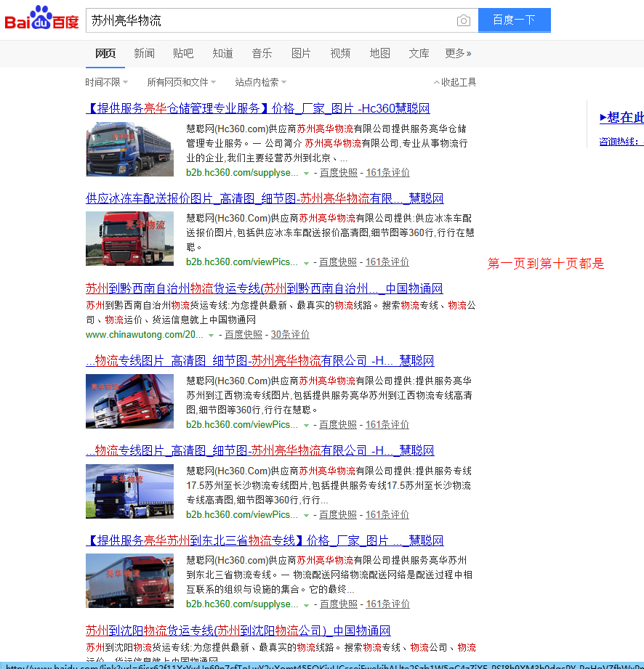Open the 贴吧 tab
The image size is (644, 669).
(x=183, y=53)
